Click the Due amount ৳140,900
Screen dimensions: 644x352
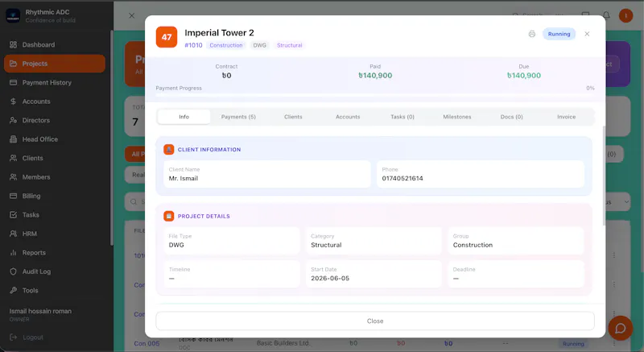524,76
